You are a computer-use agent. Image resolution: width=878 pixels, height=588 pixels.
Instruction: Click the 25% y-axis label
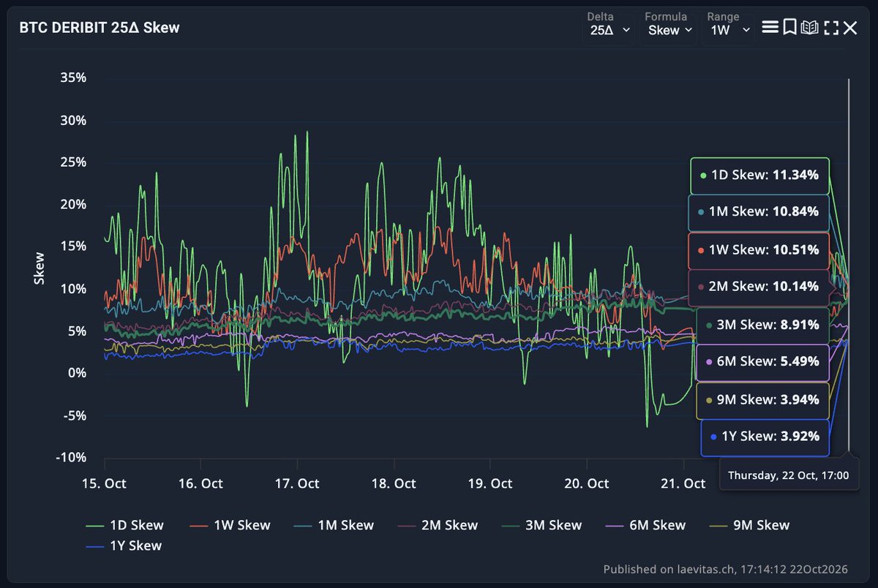73,162
